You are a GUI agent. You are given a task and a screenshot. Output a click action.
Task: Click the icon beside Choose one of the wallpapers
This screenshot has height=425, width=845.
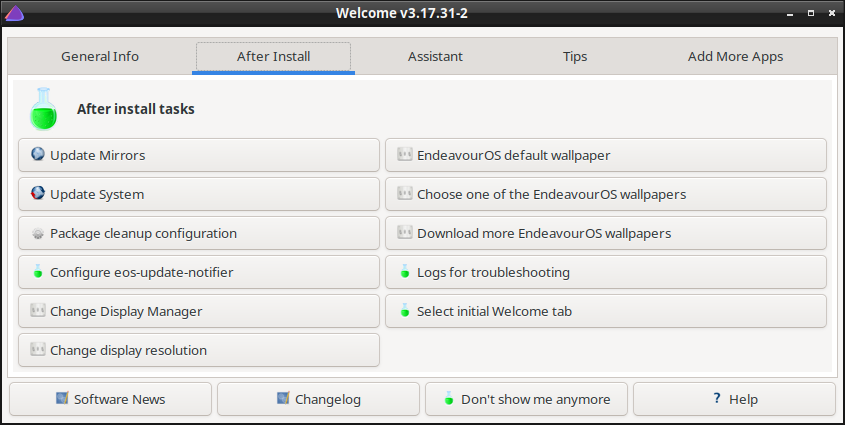click(405, 193)
